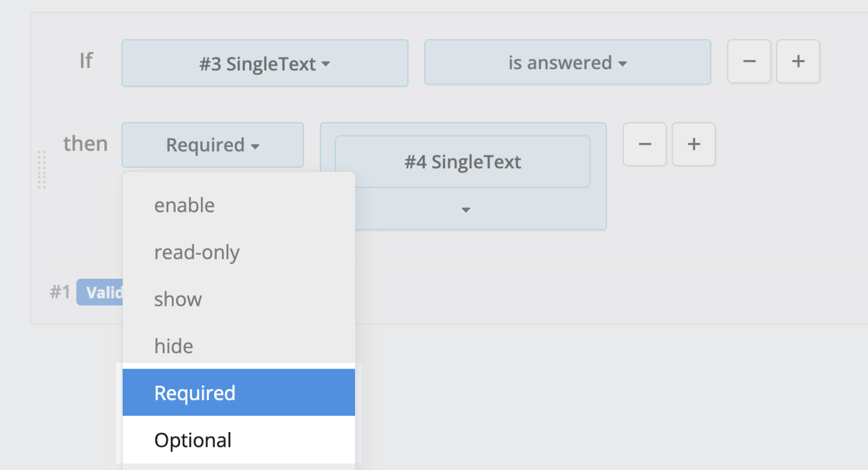
Task: Choose 'read-only' from the action menu
Action: pyautogui.click(x=197, y=252)
